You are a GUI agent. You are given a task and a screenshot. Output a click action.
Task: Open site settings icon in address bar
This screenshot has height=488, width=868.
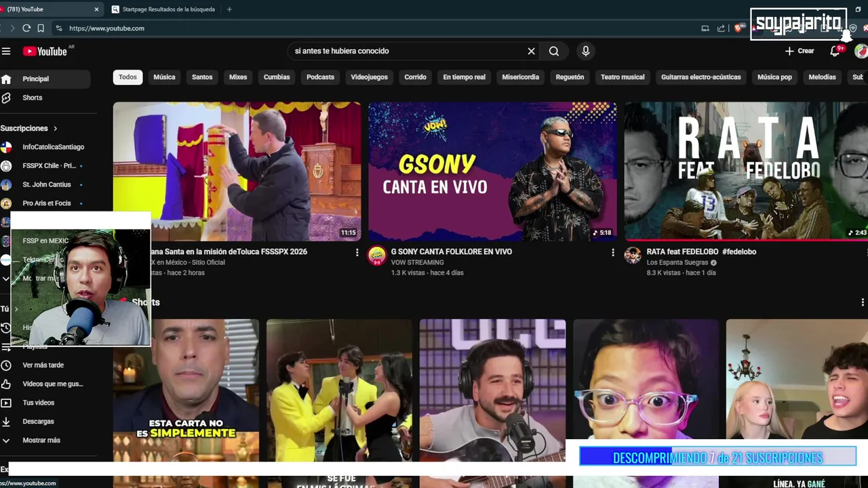59,28
